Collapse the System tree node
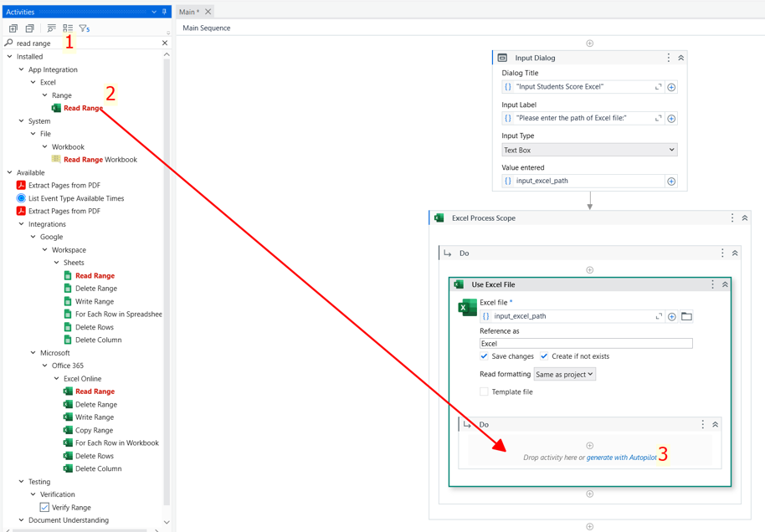The width and height of the screenshot is (765, 532). pyautogui.click(x=22, y=121)
